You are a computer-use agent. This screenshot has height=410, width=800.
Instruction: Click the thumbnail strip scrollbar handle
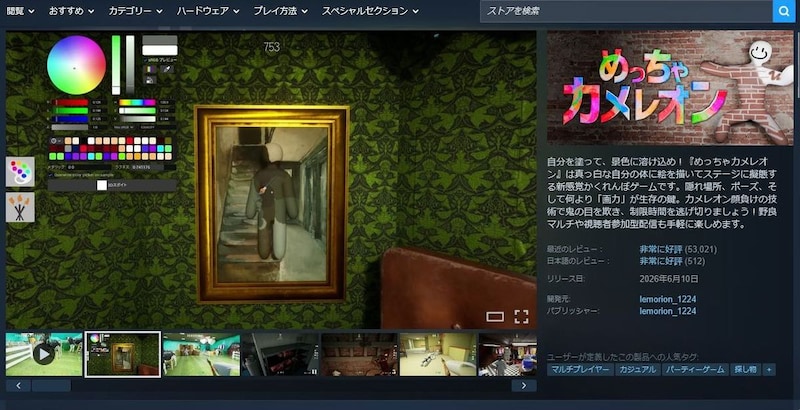click(52, 386)
